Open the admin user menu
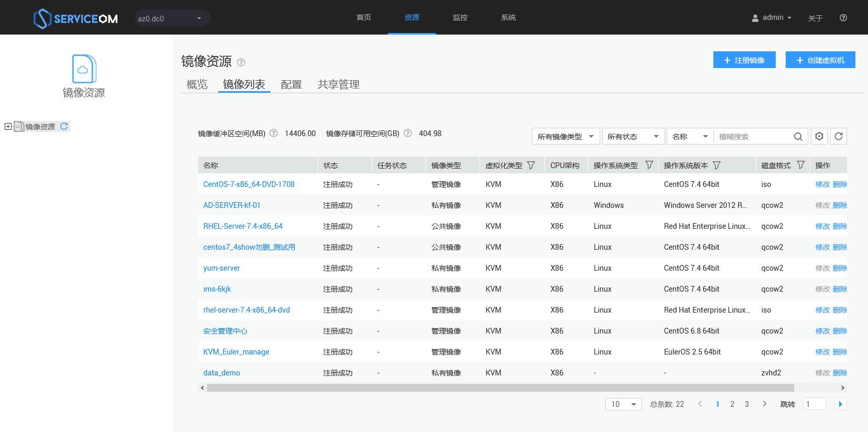This screenshot has width=868, height=432. coord(772,18)
